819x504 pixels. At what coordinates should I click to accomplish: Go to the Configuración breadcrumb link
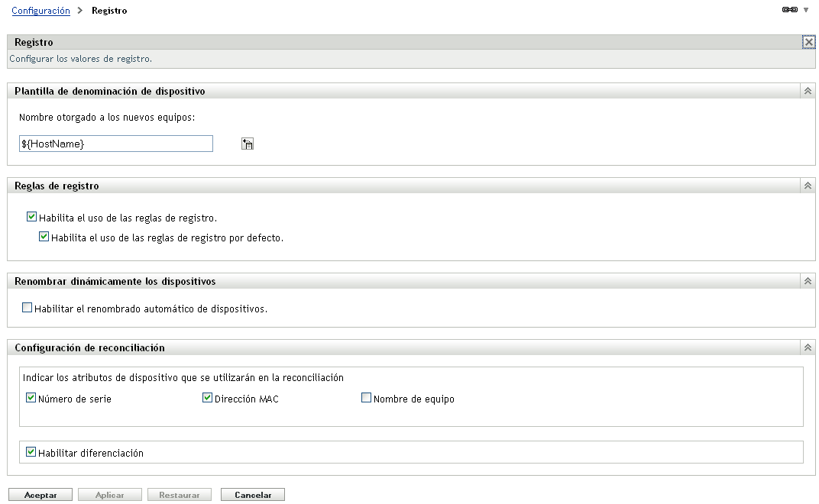[40, 11]
